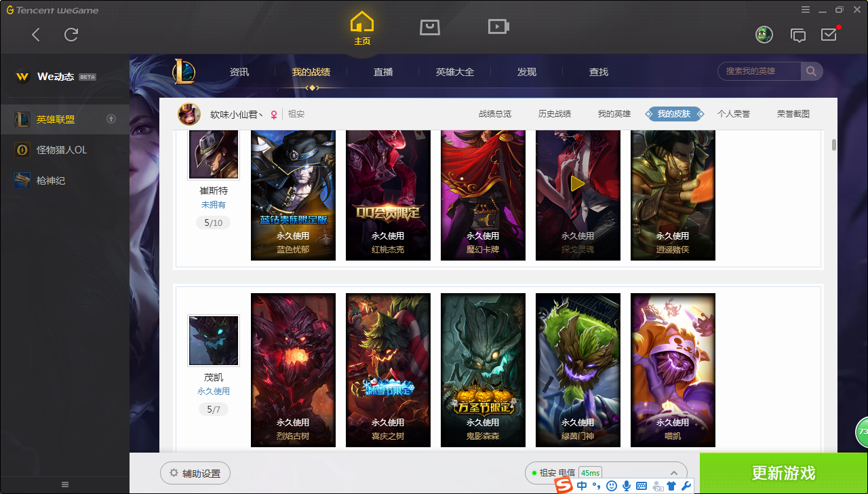Image resolution: width=868 pixels, height=494 pixels.
Task: Refresh the page with the reload icon
Action: pyautogui.click(x=71, y=35)
